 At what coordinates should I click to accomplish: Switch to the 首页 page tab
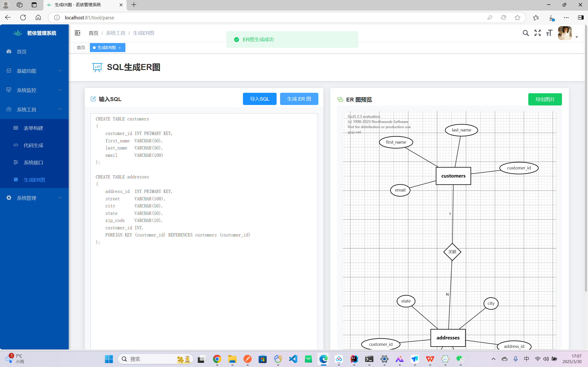coord(81,48)
